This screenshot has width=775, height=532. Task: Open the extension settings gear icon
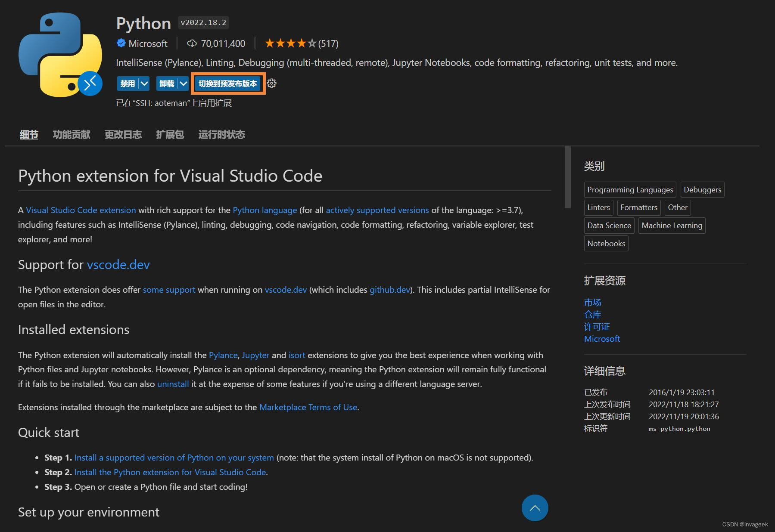271,84
